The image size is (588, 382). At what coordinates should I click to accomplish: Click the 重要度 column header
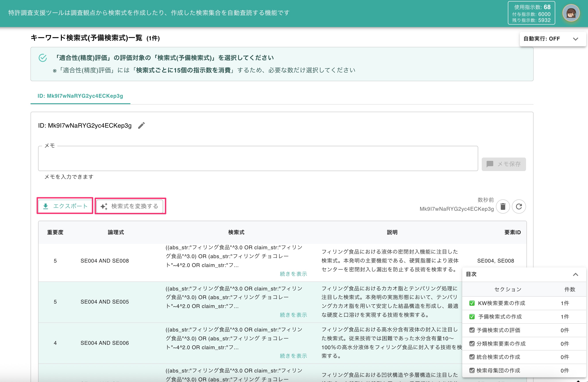[55, 232]
